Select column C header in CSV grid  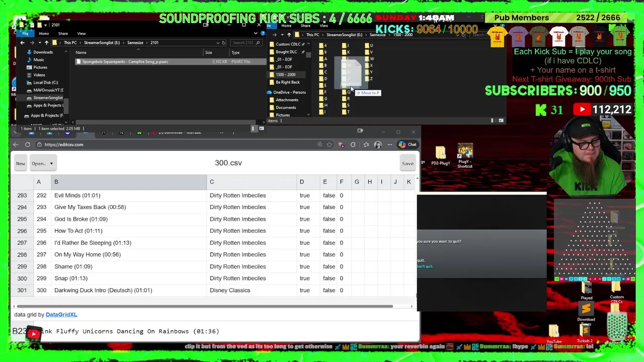(252, 182)
